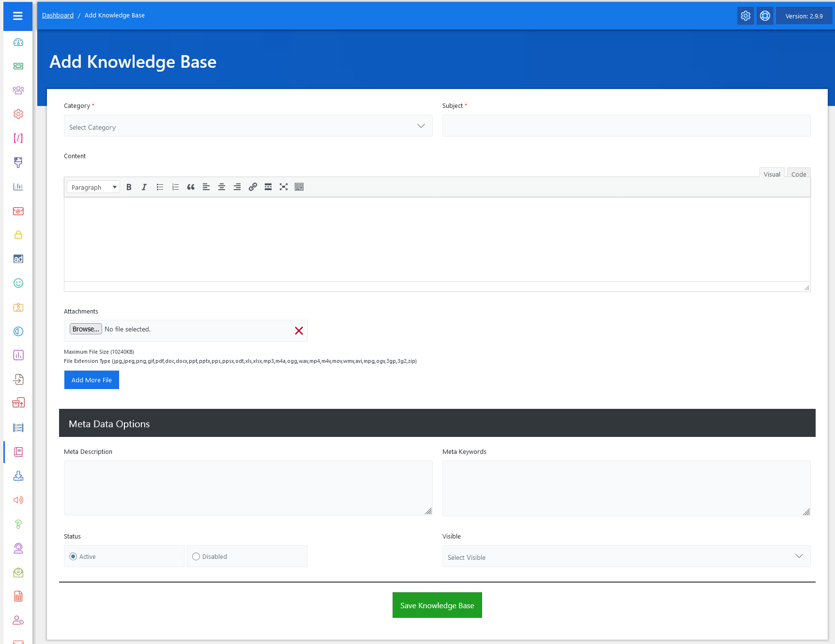Select the Active status radio button

click(73, 556)
